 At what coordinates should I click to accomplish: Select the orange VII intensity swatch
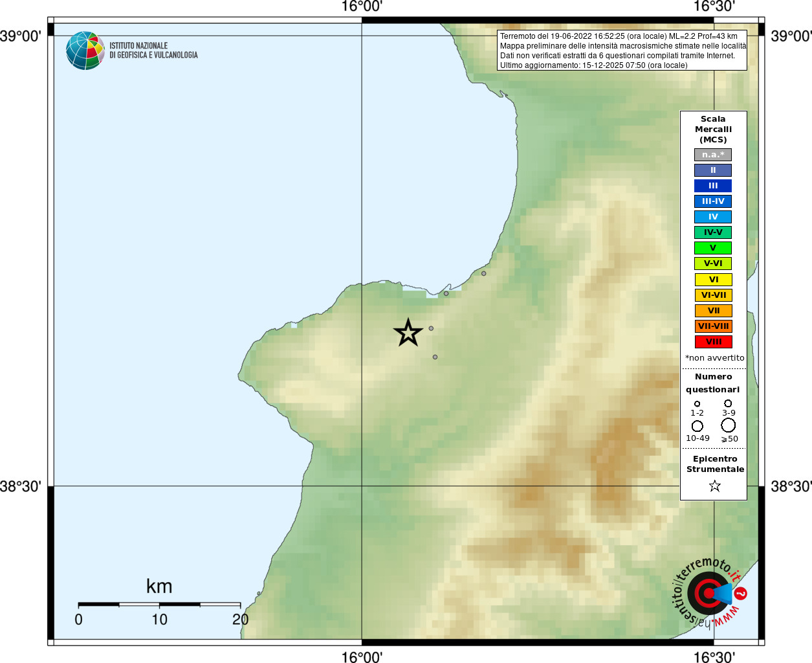713,311
